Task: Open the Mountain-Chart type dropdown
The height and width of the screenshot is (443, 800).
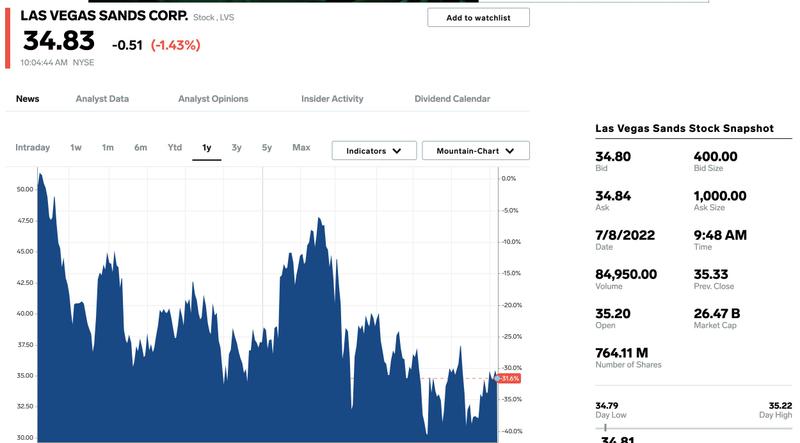Action: [476, 151]
